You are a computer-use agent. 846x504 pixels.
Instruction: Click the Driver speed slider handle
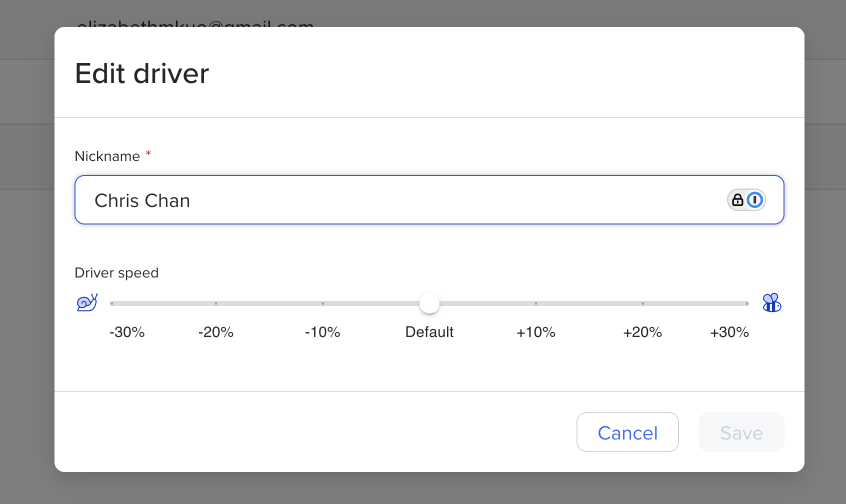click(429, 303)
